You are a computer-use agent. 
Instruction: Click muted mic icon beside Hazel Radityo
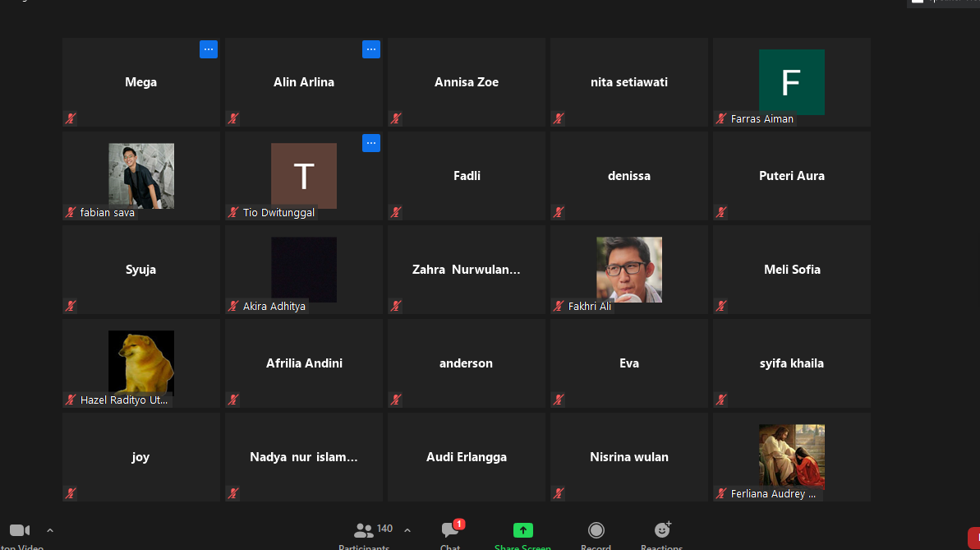pos(71,400)
